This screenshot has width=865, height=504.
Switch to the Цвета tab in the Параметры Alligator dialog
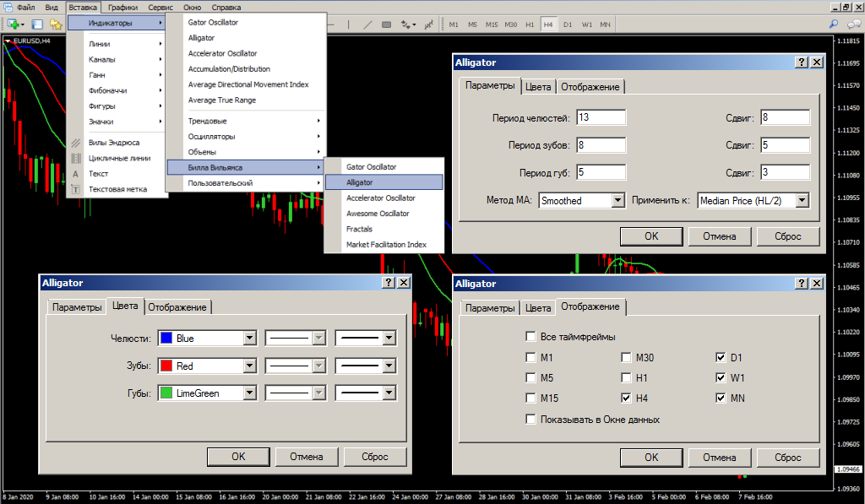(x=538, y=87)
